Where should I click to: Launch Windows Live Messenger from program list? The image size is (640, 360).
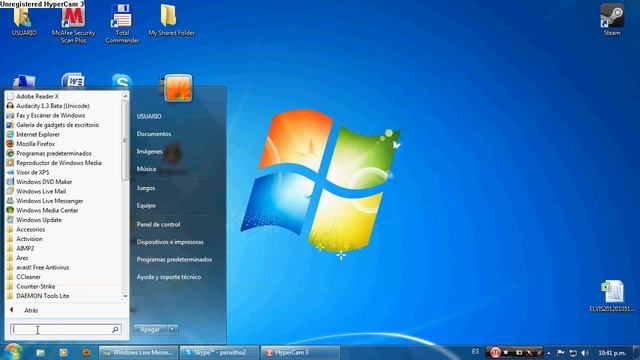(x=49, y=201)
